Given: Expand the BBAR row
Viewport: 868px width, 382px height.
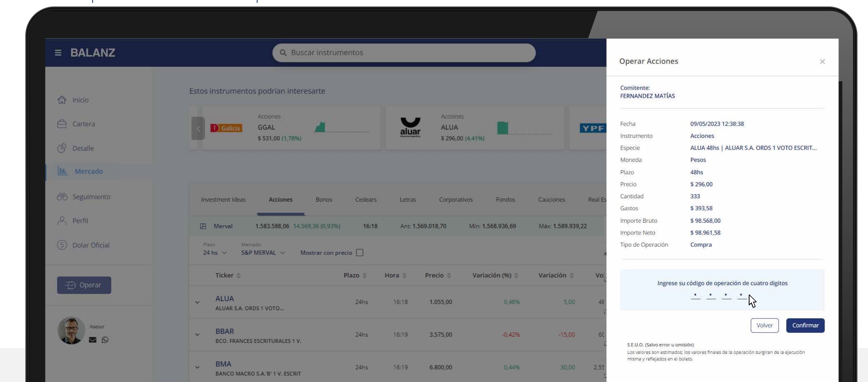Looking at the screenshot, I should point(197,335).
